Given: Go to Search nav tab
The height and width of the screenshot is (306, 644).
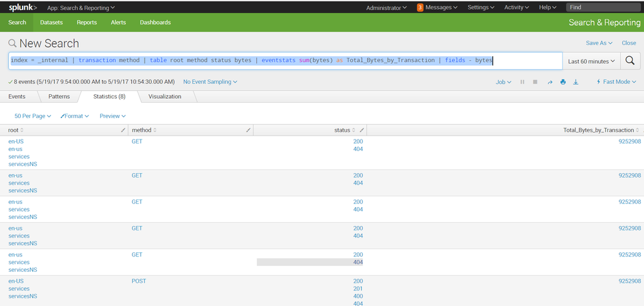Looking at the screenshot, I should [x=17, y=23].
